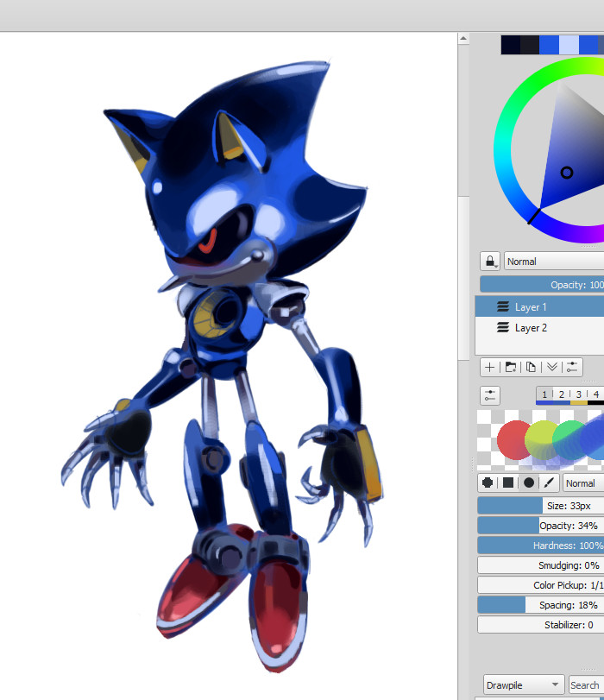This screenshot has width=604, height=700.
Task: Pick the pale lavender palette swatch
Action: (x=569, y=45)
